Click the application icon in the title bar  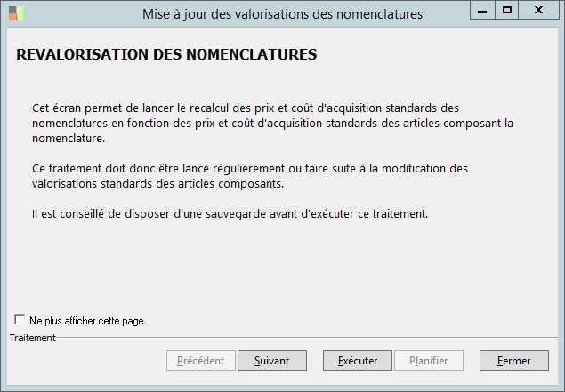[x=15, y=13]
